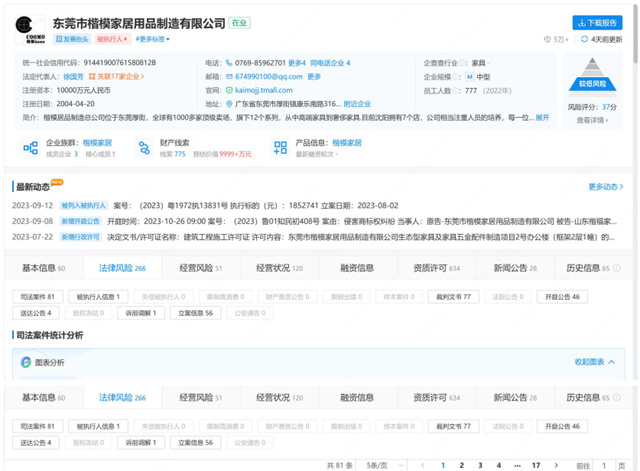640x471 pixels.
Task: Click the 前往 page number input box
Action: click(x=604, y=466)
